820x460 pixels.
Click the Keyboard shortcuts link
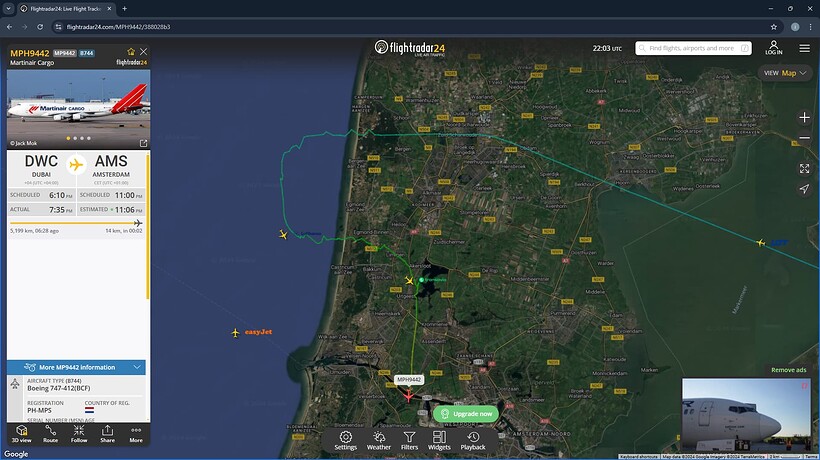[639, 457]
